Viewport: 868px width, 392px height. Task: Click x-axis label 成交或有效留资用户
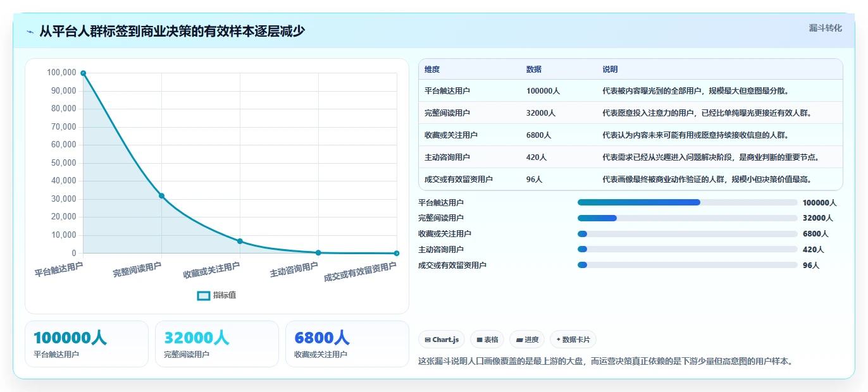(360, 272)
